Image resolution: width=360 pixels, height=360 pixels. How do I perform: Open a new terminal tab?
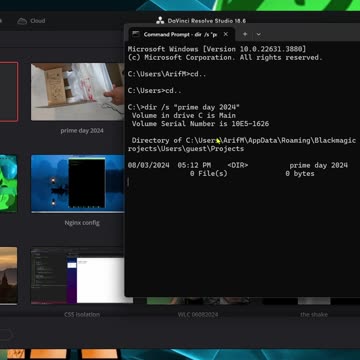[245, 34]
